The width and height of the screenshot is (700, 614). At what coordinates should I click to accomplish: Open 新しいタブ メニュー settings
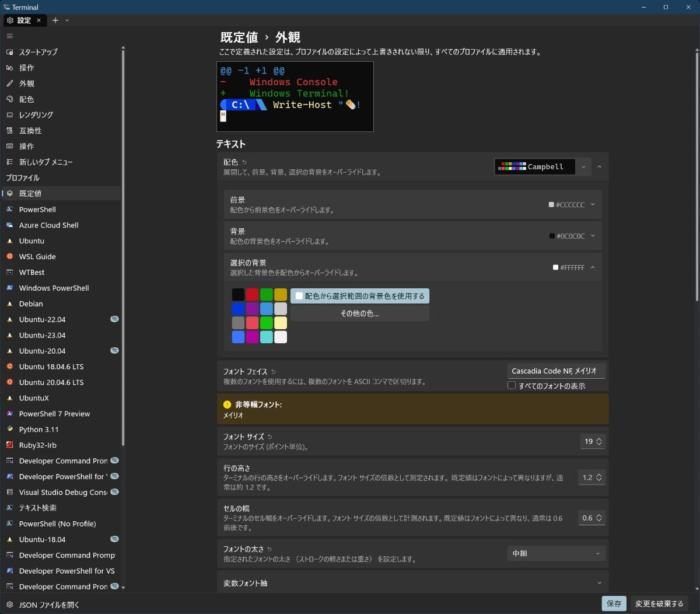(x=62, y=162)
